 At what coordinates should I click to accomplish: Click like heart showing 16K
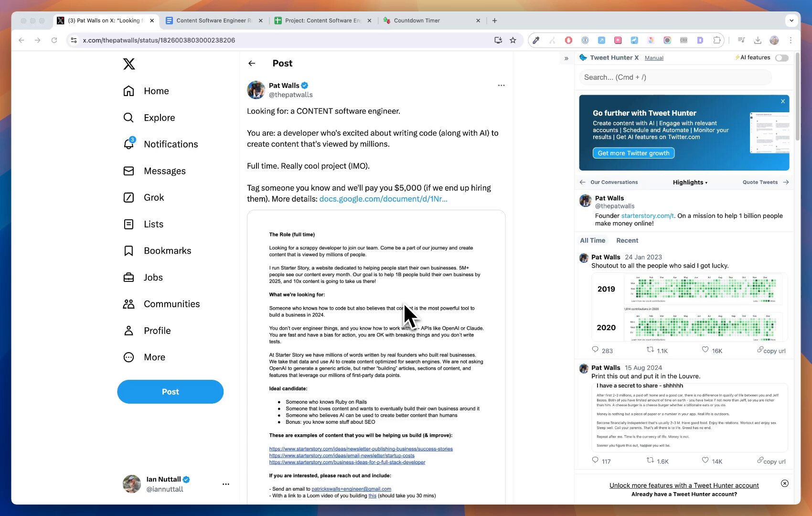tap(705, 350)
